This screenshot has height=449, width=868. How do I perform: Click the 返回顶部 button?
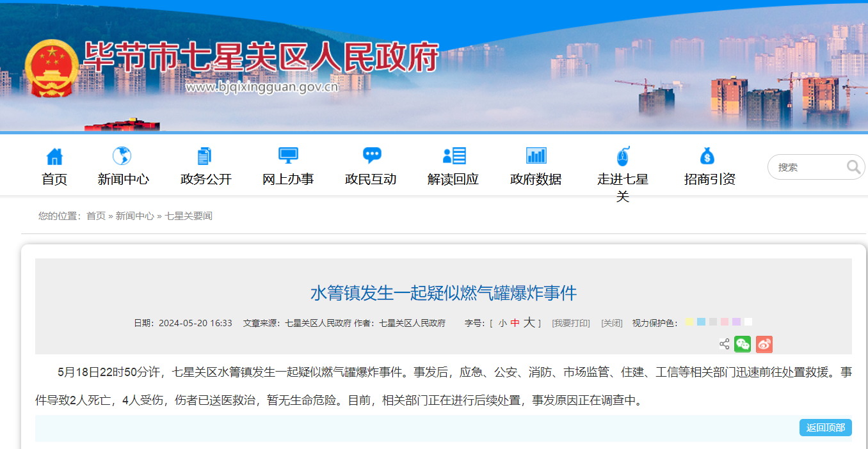pyautogui.click(x=825, y=428)
